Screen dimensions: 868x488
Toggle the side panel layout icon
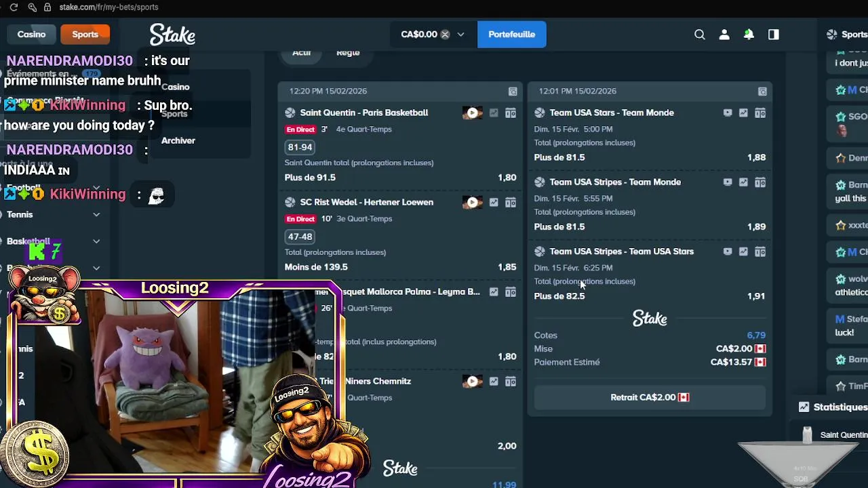[774, 35]
